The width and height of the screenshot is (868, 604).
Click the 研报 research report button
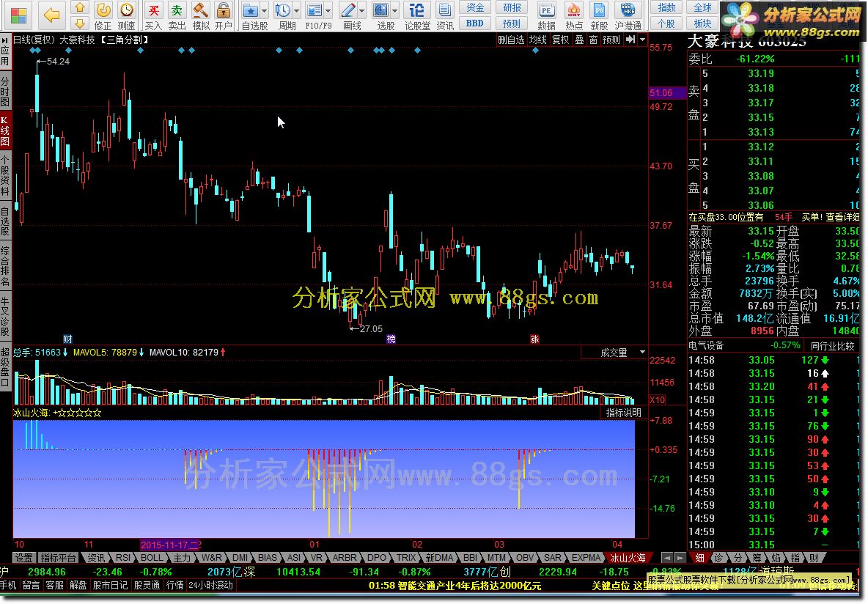coord(512,8)
